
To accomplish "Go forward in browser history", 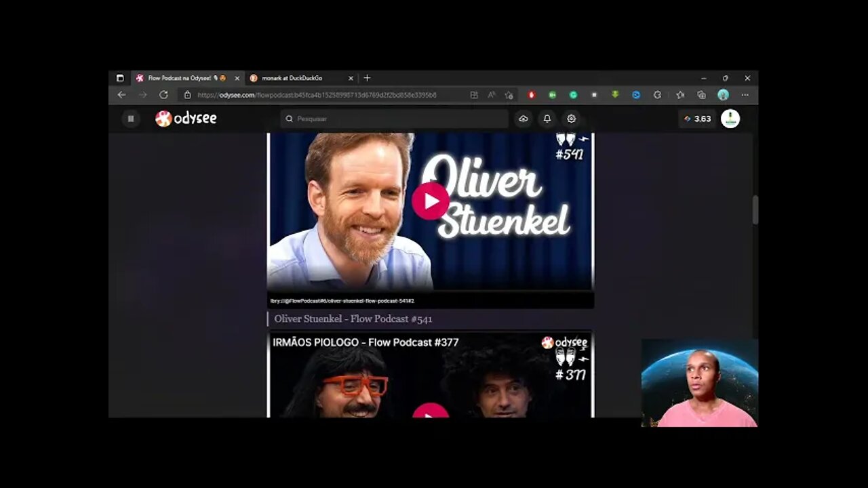I will 142,95.
